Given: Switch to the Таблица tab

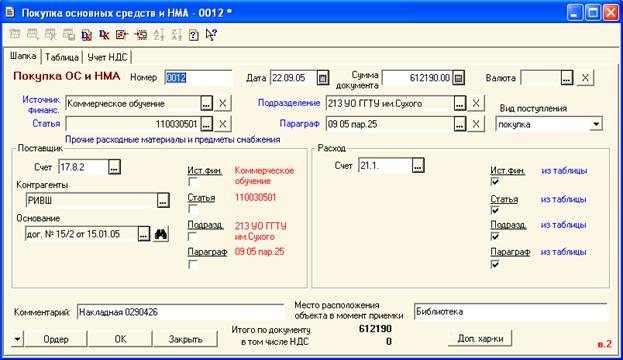Looking at the screenshot, I should coord(62,57).
